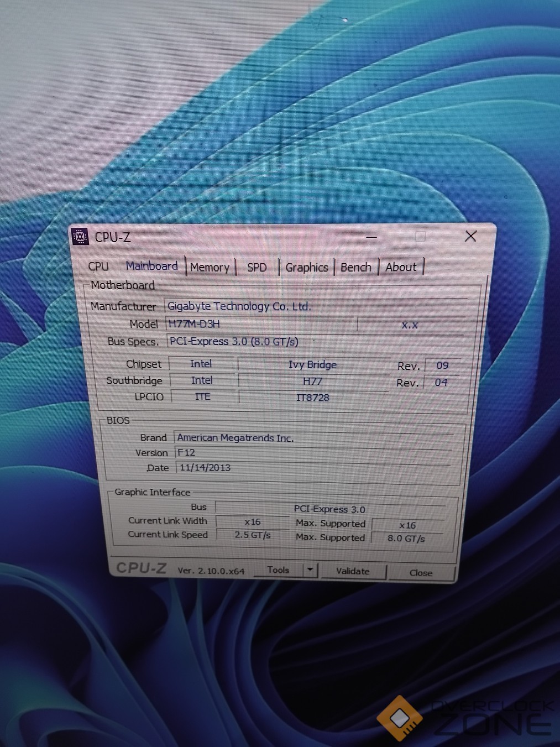Minimize the CPU-Z window

(371, 237)
